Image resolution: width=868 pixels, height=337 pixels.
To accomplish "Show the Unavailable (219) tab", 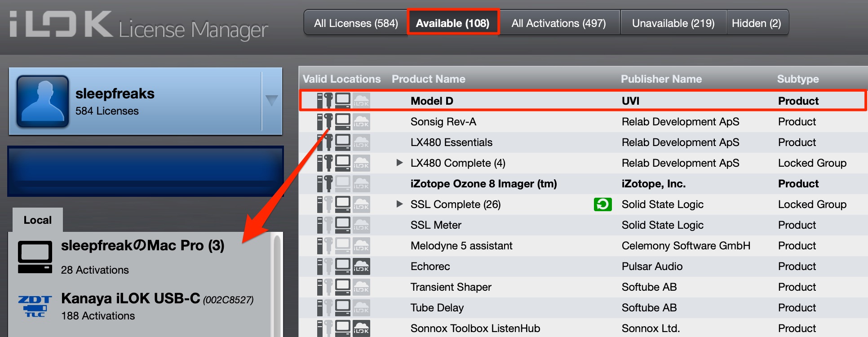I will (673, 23).
